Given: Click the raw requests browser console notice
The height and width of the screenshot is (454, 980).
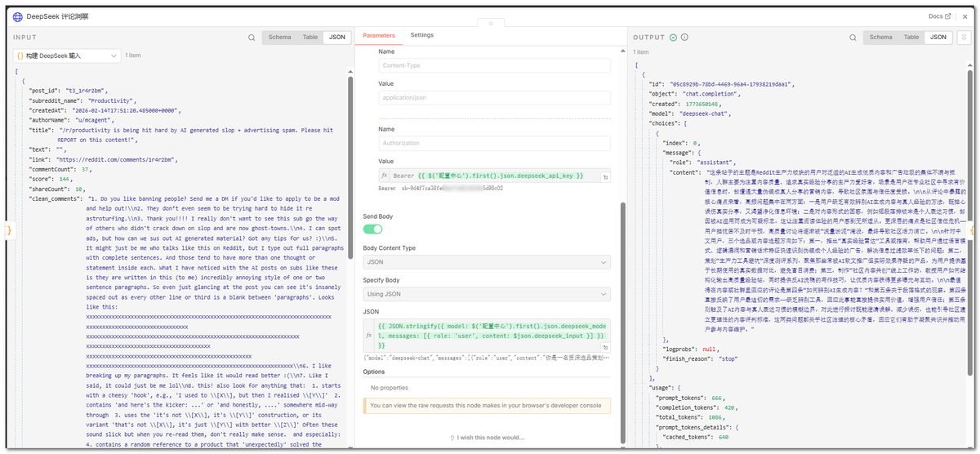Looking at the screenshot, I should pos(487,405).
